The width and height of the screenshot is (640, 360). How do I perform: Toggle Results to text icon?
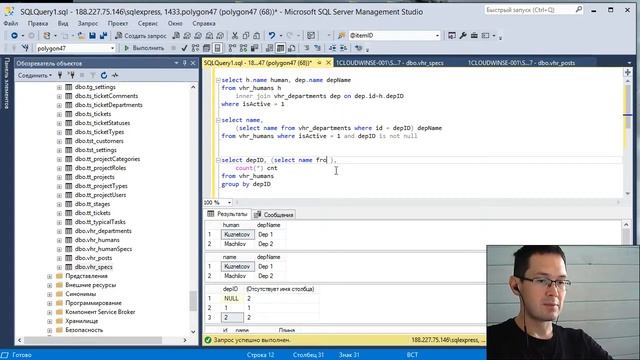[x=269, y=48]
